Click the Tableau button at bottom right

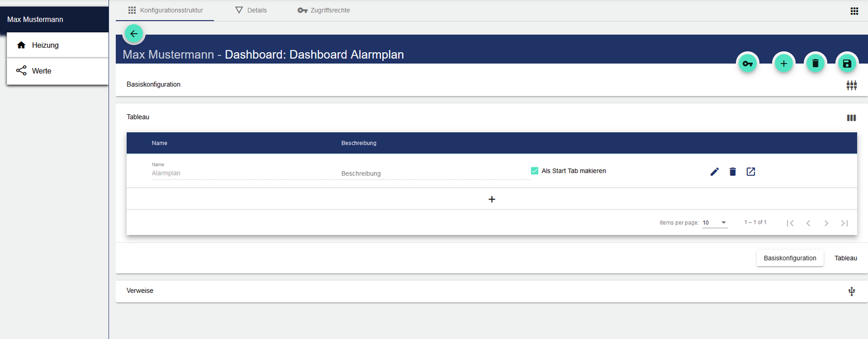(846, 258)
